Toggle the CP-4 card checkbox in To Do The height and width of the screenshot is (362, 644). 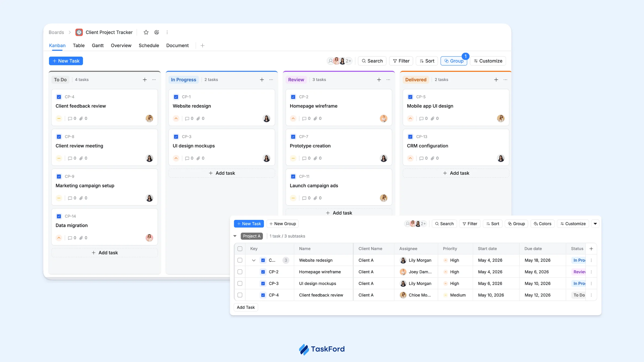pyautogui.click(x=59, y=97)
